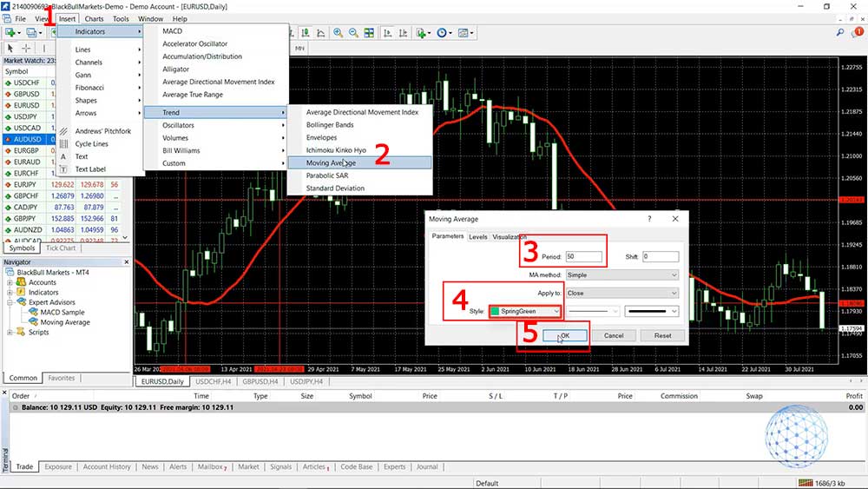This screenshot has height=489, width=868.
Task: Open the Fibonacci submenu in Insert menu
Action: point(100,88)
